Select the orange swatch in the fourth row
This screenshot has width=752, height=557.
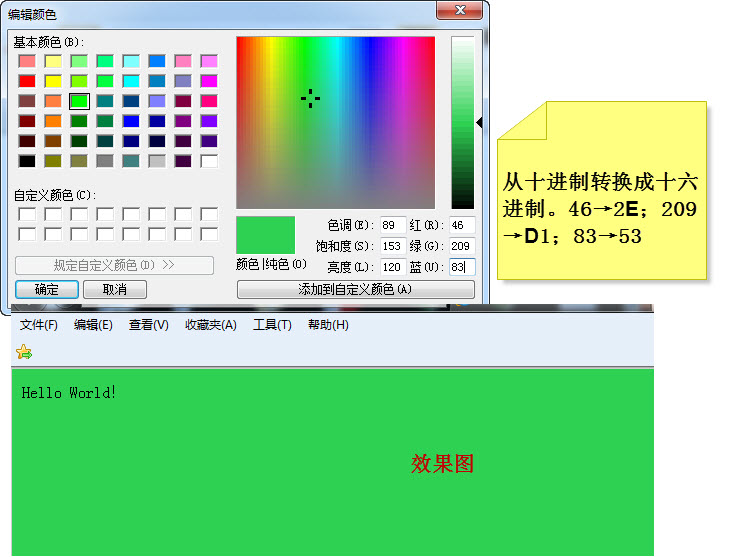pyautogui.click(x=53, y=121)
